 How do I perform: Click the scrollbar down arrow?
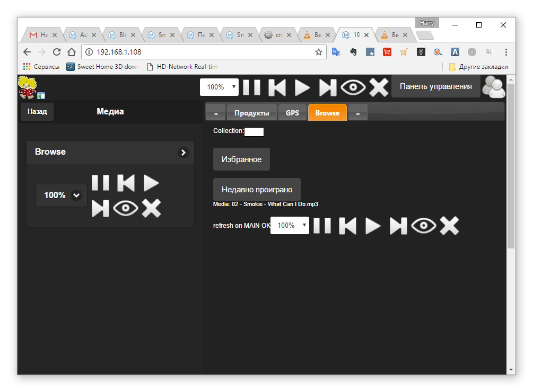pyautogui.click(x=511, y=370)
